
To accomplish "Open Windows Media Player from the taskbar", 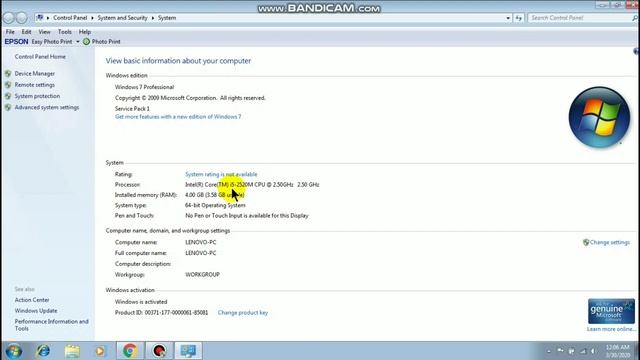I will (x=100, y=351).
